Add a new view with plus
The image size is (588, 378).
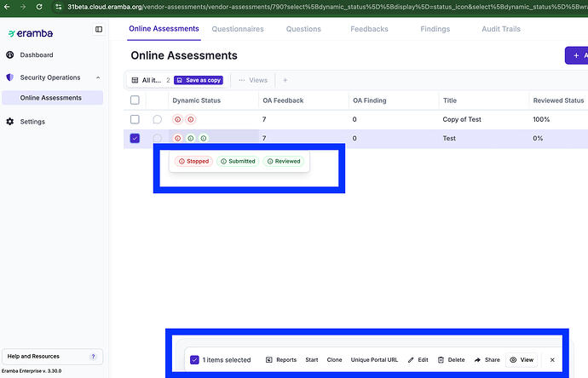[x=285, y=80]
